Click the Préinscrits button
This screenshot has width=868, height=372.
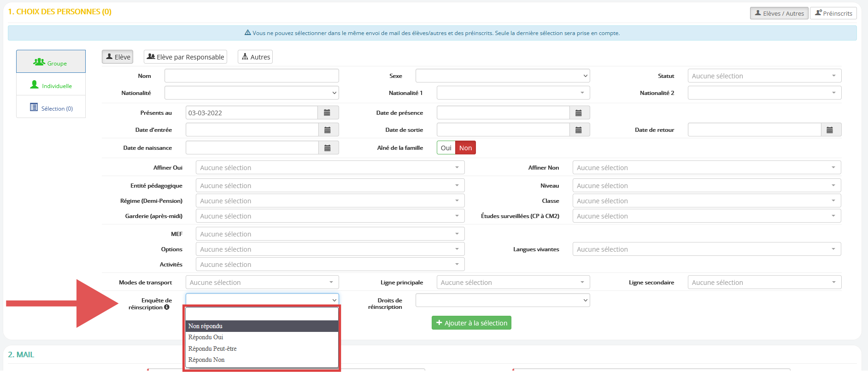[x=833, y=13]
